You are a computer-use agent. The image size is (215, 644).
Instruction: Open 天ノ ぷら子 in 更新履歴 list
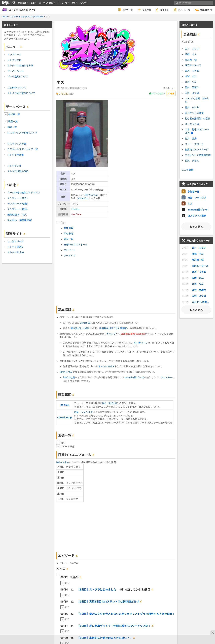(x=192, y=49)
